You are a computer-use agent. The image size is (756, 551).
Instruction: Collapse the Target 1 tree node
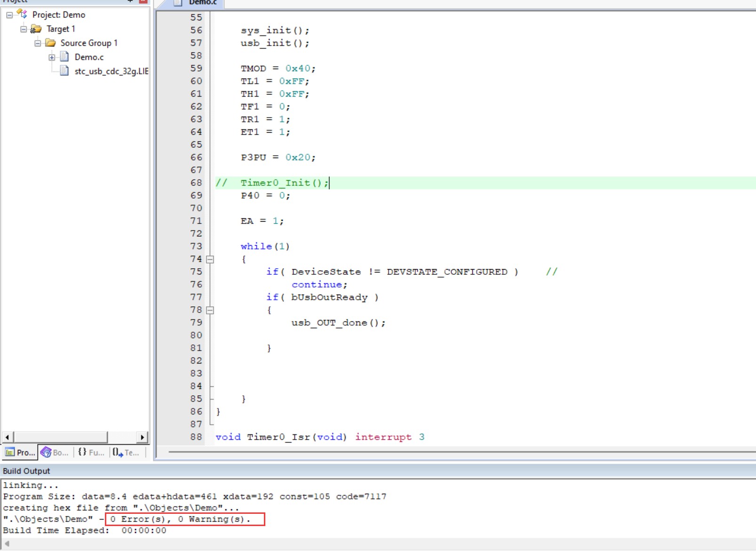[24, 29]
